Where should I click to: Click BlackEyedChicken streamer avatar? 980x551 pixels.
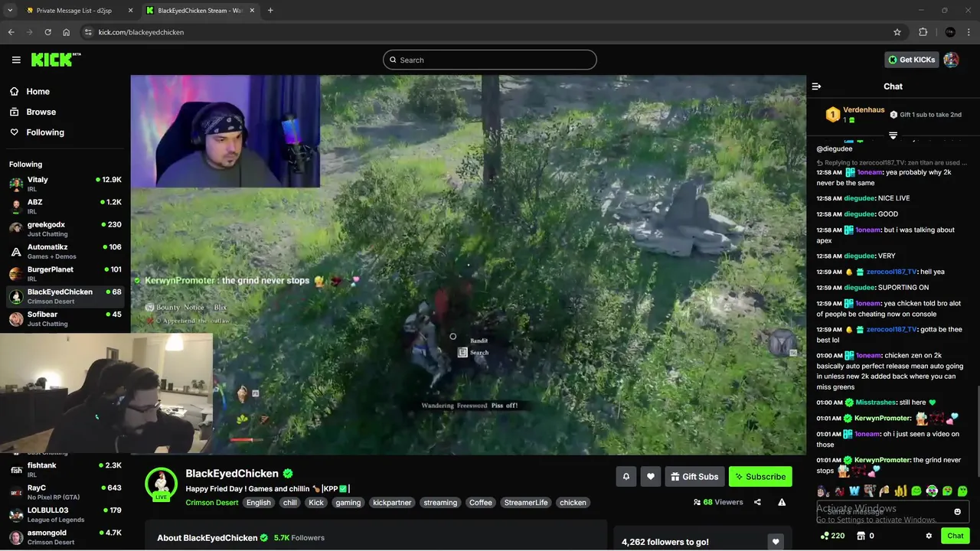click(x=162, y=484)
